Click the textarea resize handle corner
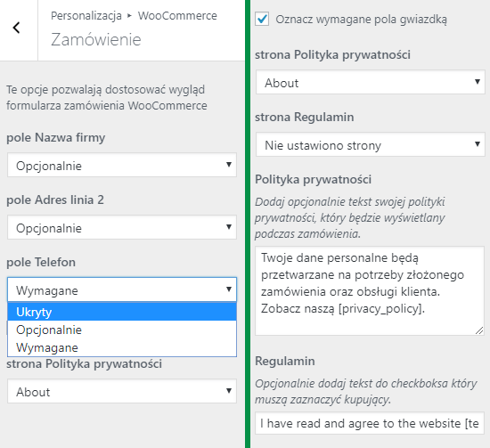This screenshot has width=490, height=448. pyautogui.click(x=479, y=330)
